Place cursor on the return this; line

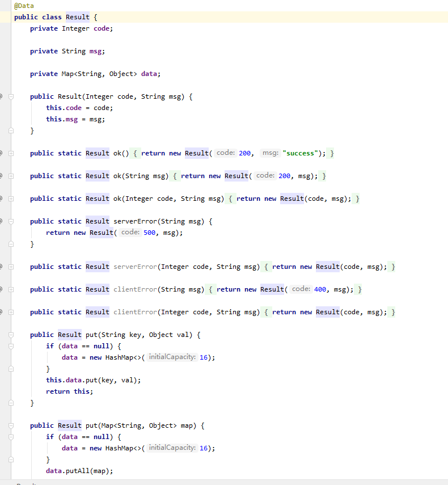70,391
